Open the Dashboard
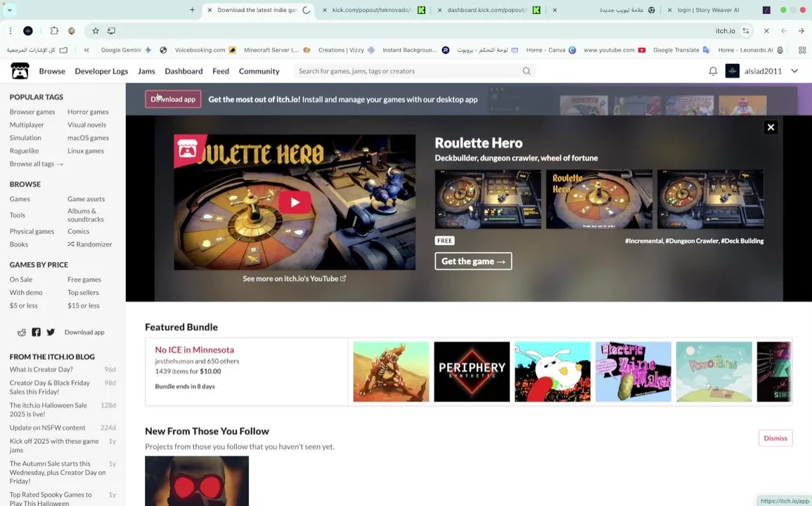 click(x=183, y=71)
